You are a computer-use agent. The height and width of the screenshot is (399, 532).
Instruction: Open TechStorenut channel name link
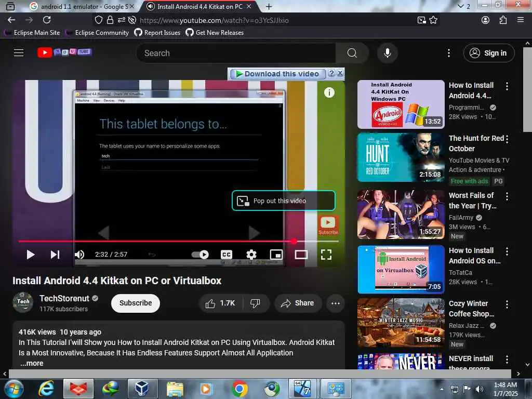64,298
